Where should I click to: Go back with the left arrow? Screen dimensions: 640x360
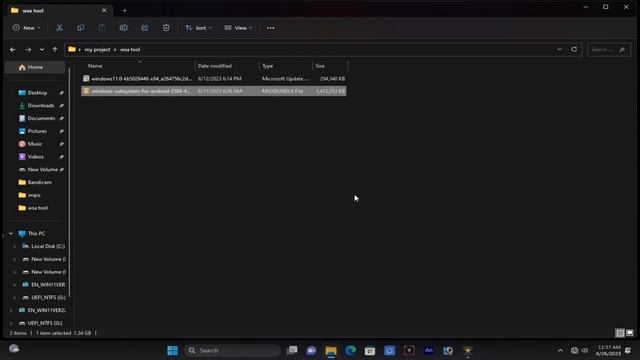click(x=13, y=49)
